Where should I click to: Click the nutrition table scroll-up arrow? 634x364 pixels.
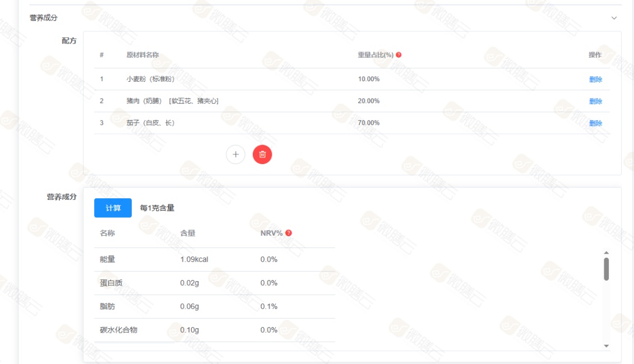click(606, 253)
